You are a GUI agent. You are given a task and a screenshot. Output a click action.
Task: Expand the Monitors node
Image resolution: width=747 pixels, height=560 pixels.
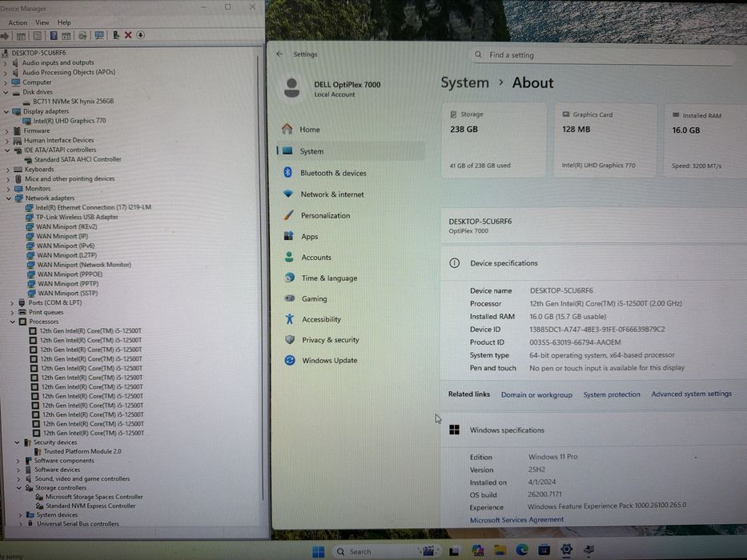coord(8,189)
